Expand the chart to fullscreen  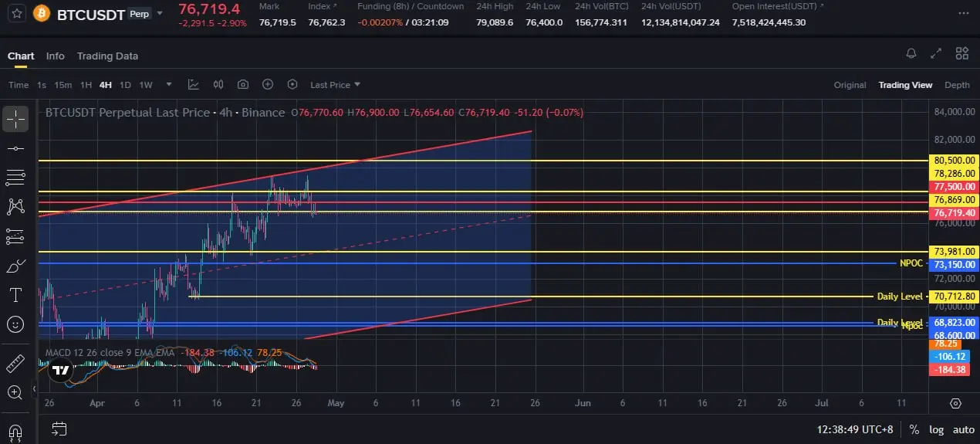click(936, 53)
